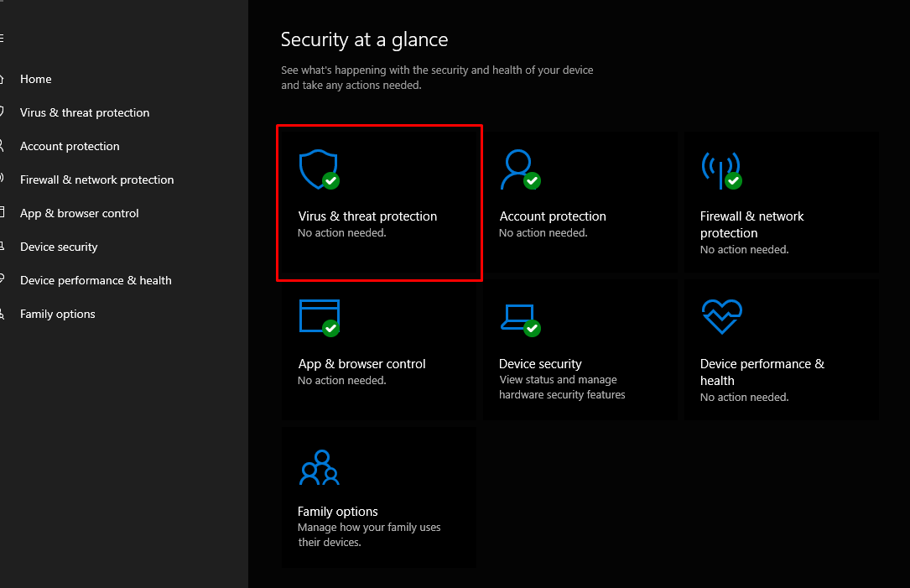Select Home in the sidebar
This screenshot has height=588, width=910.
tap(36, 79)
